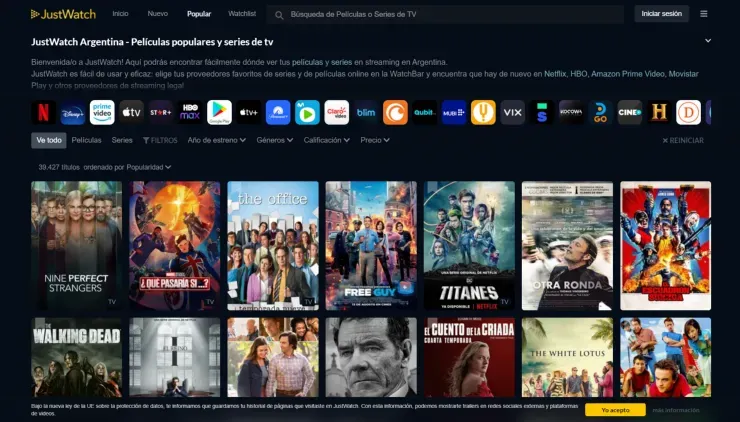Select the VIX provider icon
The image size is (740, 422).
(513, 112)
